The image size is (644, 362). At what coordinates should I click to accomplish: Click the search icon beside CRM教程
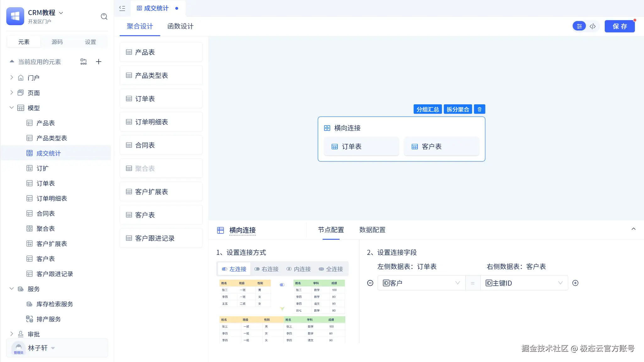[104, 17]
